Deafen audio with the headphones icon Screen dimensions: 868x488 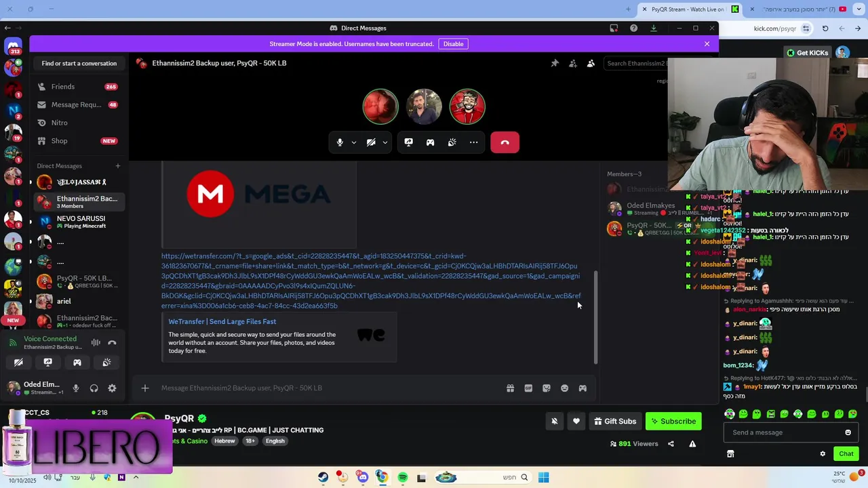94,388
